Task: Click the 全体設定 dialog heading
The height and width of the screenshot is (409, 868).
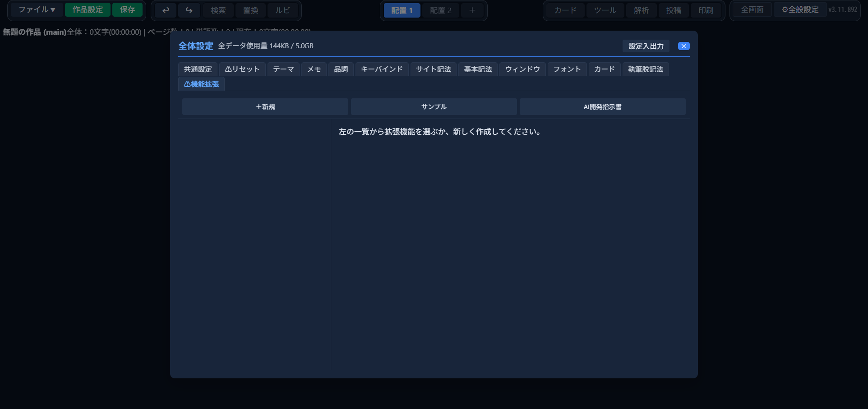Action: point(196,46)
